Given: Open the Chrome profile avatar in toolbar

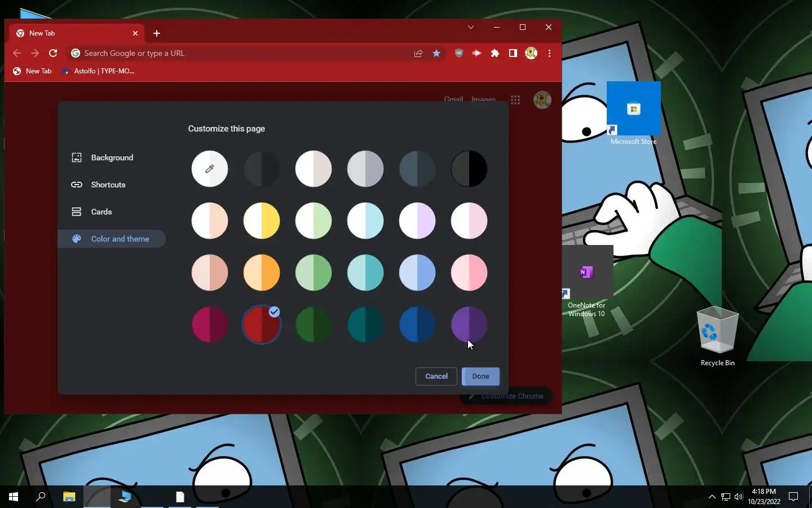Looking at the screenshot, I should (531, 53).
